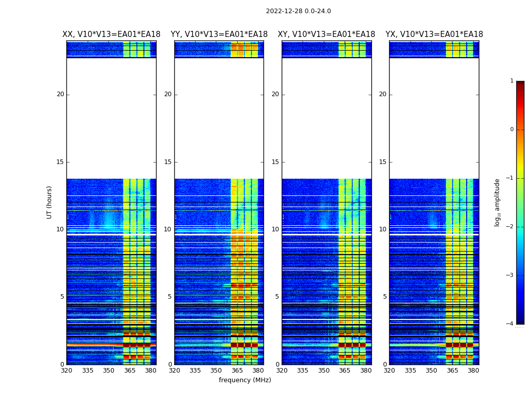This screenshot has width=532, height=405.
Task: Click the colorbar tick label -3
Action: (511, 275)
